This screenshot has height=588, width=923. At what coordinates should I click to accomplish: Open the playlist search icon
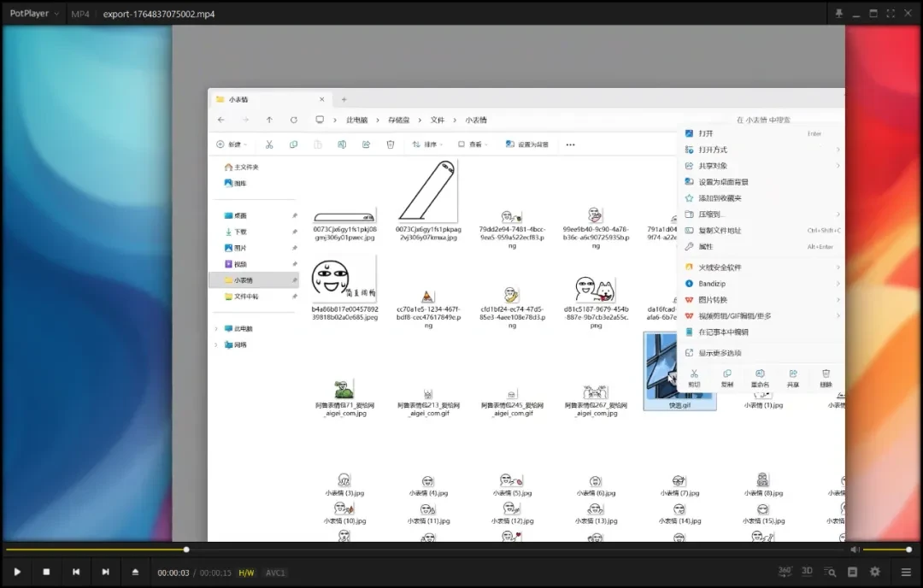[830, 572]
